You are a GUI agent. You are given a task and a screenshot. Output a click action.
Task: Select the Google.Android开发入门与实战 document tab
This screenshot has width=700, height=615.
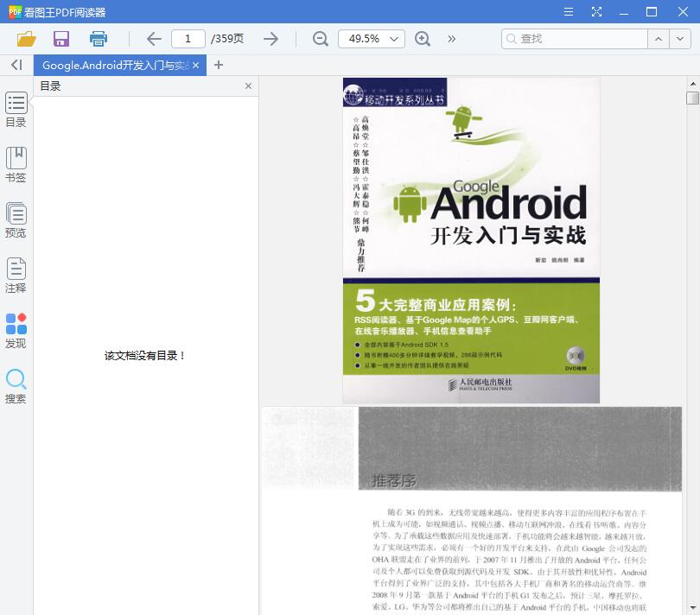pos(112,65)
